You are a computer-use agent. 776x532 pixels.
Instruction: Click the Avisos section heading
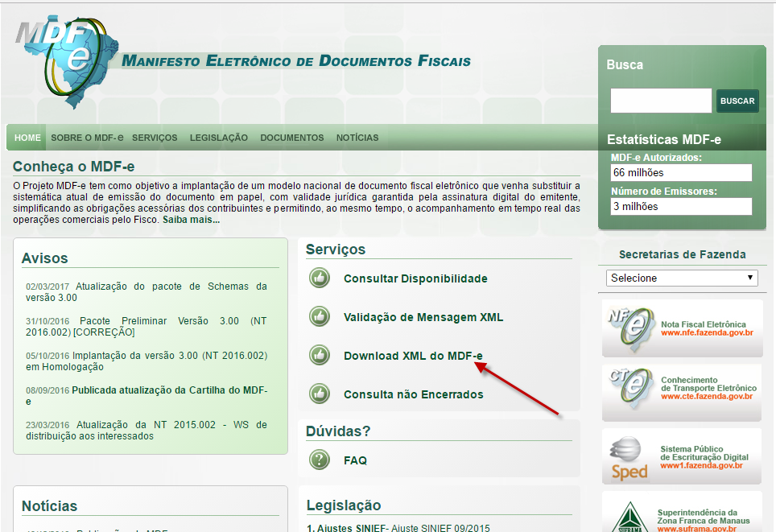point(44,258)
